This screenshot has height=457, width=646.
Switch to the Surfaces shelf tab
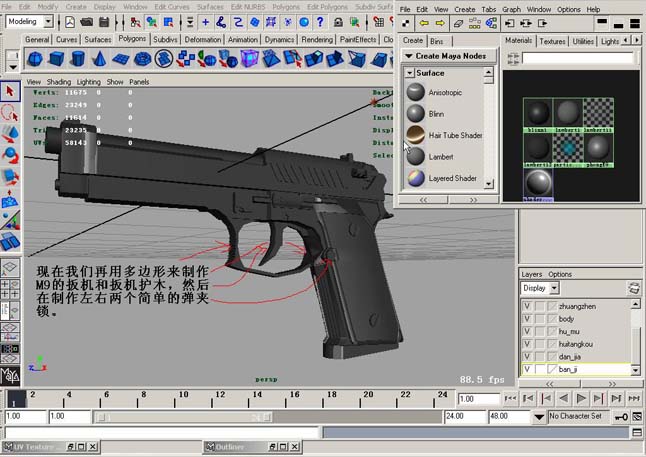click(x=98, y=40)
